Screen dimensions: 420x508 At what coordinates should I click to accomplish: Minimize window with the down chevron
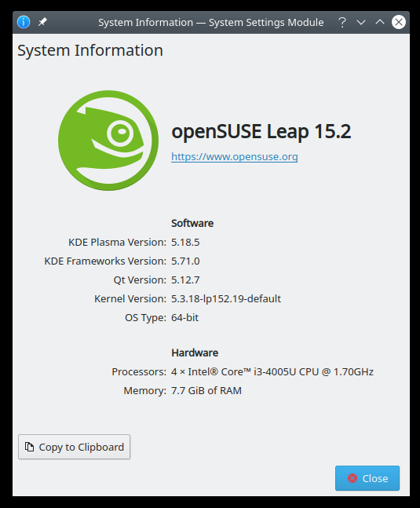coord(361,22)
